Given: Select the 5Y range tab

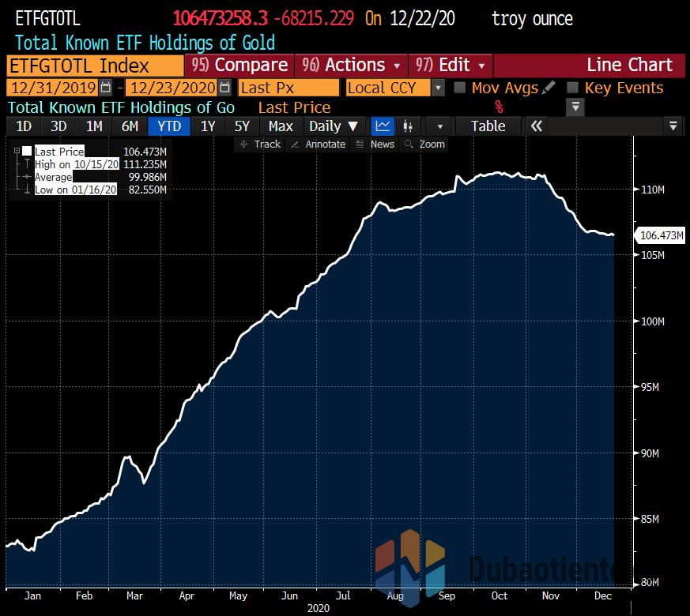Looking at the screenshot, I should (x=242, y=126).
